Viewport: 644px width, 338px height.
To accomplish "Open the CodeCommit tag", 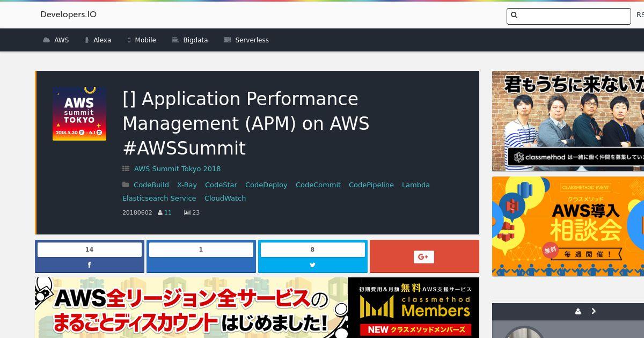I will pos(318,185).
